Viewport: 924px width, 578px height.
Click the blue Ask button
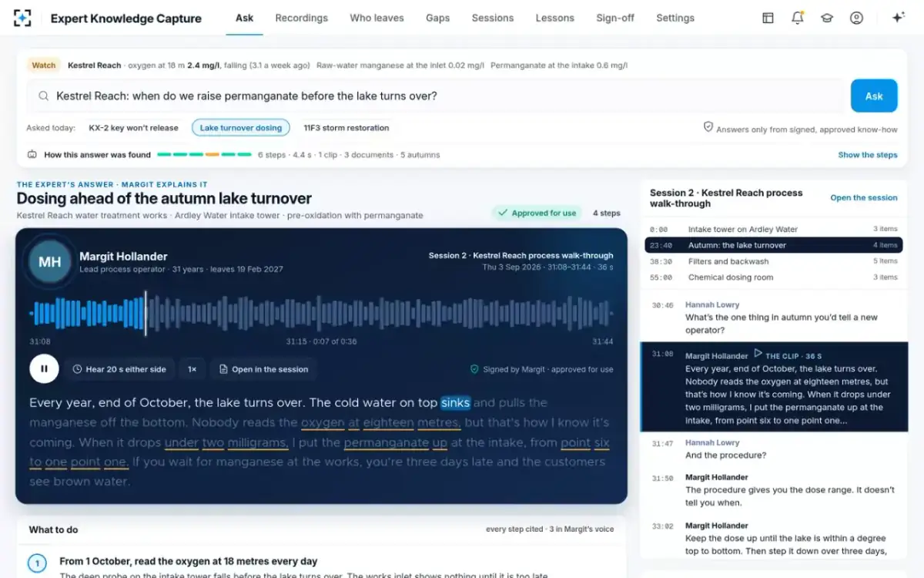(x=874, y=96)
